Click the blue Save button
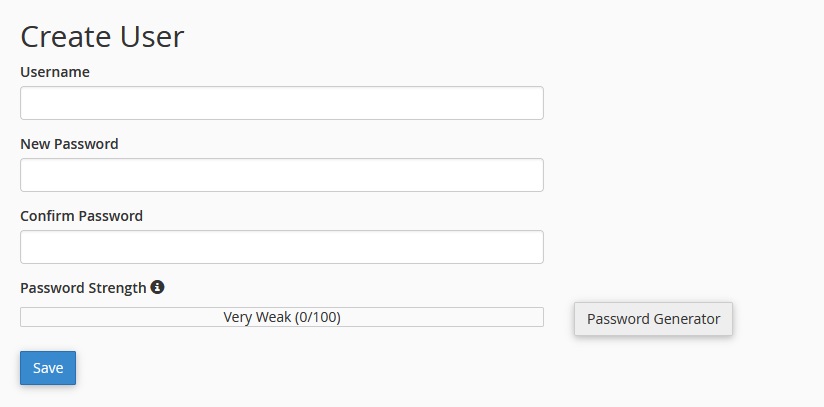Viewport: 824px width, 407px height. [x=48, y=368]
